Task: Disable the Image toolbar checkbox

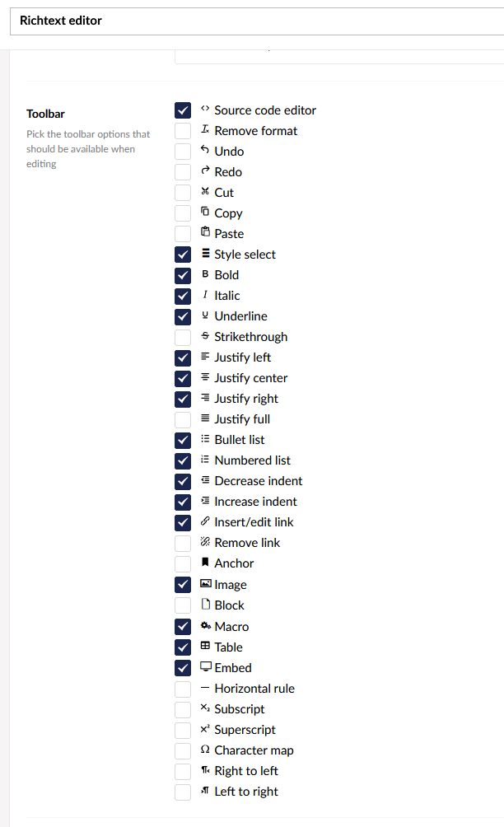Action: click(x=183, y=584)
